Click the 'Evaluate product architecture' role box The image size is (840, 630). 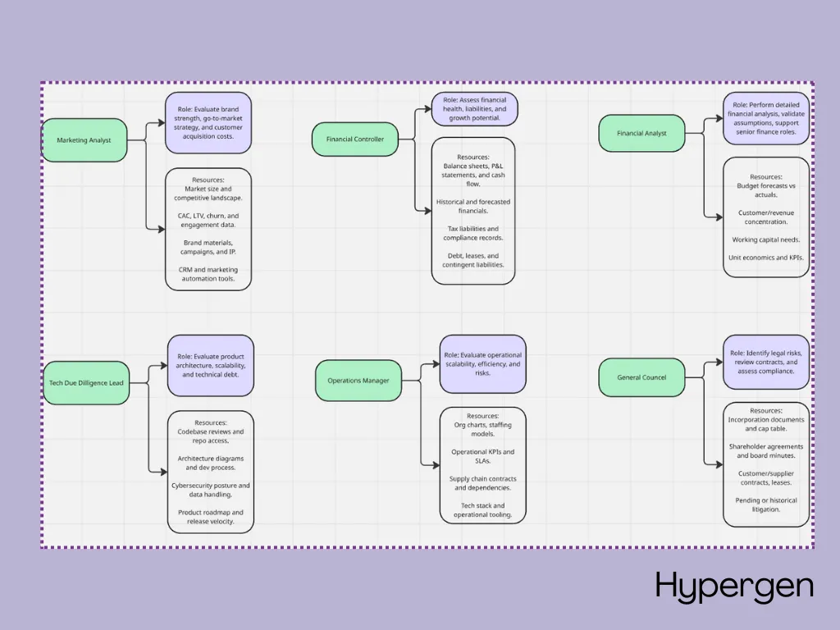211,366
